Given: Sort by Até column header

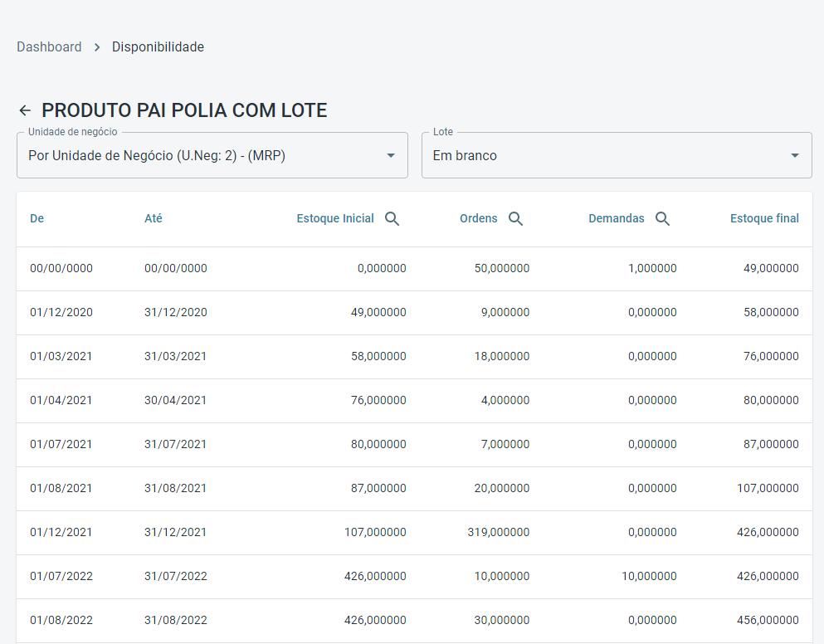Looking at the screenshot, I should click(153, 219).
